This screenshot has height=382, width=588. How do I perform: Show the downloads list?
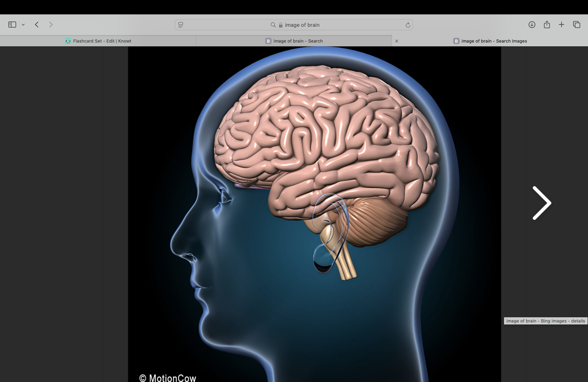point(532,25)
